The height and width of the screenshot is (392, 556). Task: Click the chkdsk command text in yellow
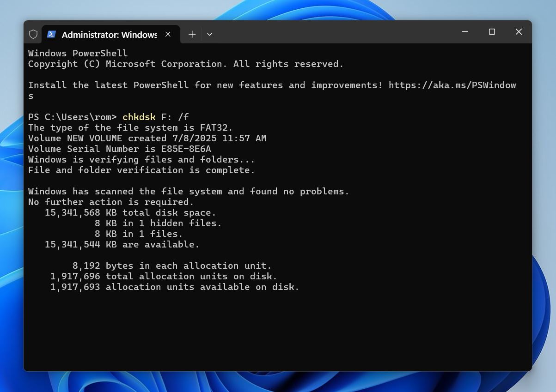tap(139, 117)
